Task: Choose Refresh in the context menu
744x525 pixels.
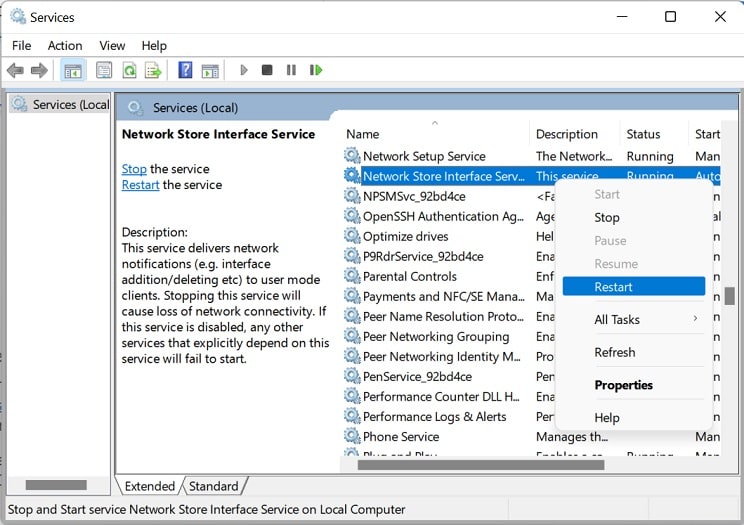Action: (x=634, y=352)
